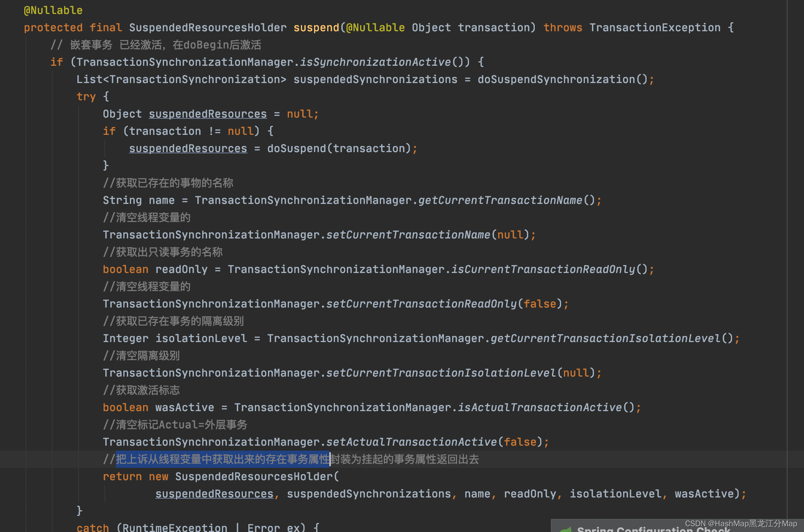The width and height of the screenshot is (804, 532).
Task: Click the suspend method name
Action: tap(316, 28)
